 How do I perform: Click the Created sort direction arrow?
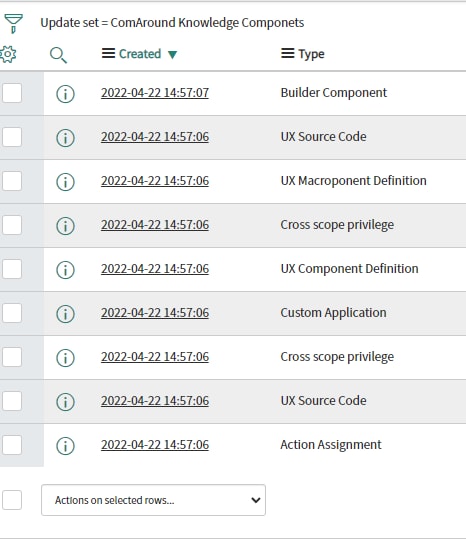click(x=172, y=55)
